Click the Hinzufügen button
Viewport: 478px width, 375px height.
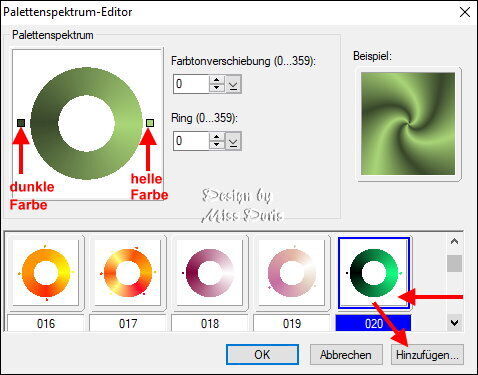click(427, 354)
